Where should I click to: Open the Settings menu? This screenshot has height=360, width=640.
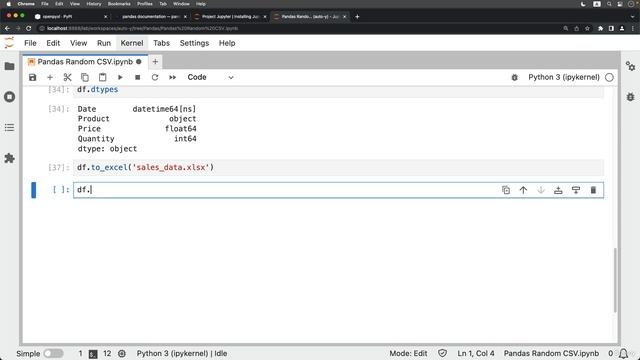tap(194, 43)
